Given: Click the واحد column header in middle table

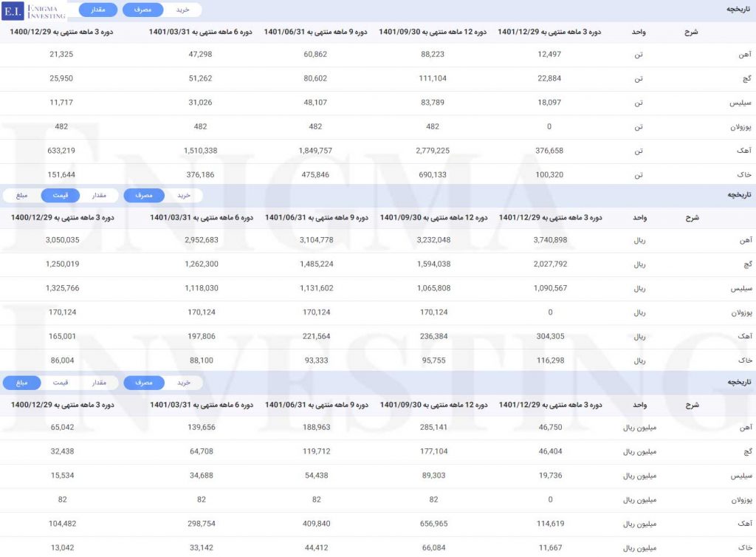Looking at the screenshot, I should pos(639,218).
